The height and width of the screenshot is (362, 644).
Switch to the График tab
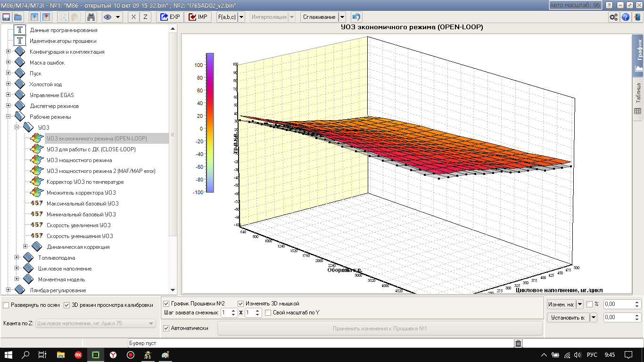click(x=638, y=57)
